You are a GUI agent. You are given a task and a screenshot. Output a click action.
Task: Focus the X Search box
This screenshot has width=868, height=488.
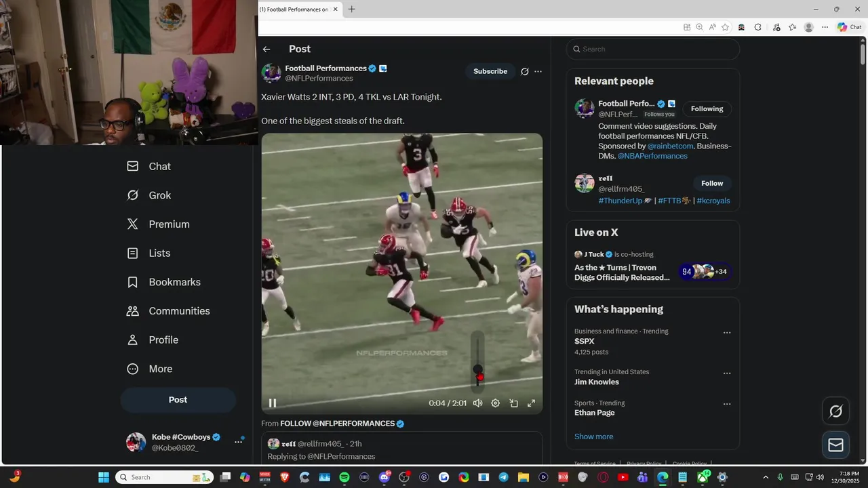pos(653,49)
